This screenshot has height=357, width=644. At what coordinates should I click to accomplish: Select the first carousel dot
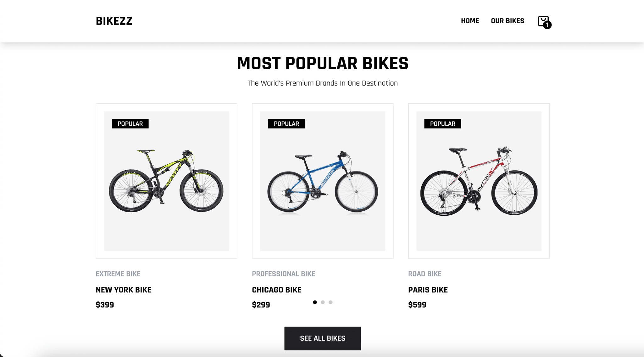coord(315,302)
